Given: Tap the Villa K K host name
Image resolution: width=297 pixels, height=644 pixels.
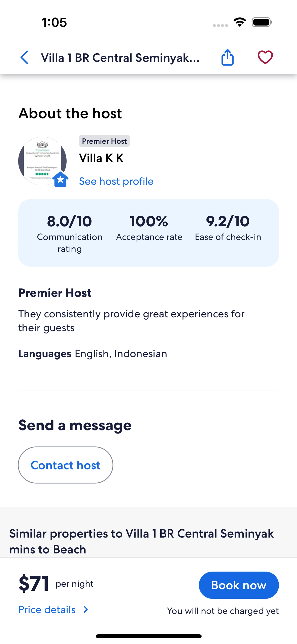Looking at the screenshot, I should [x=101, y=158].
